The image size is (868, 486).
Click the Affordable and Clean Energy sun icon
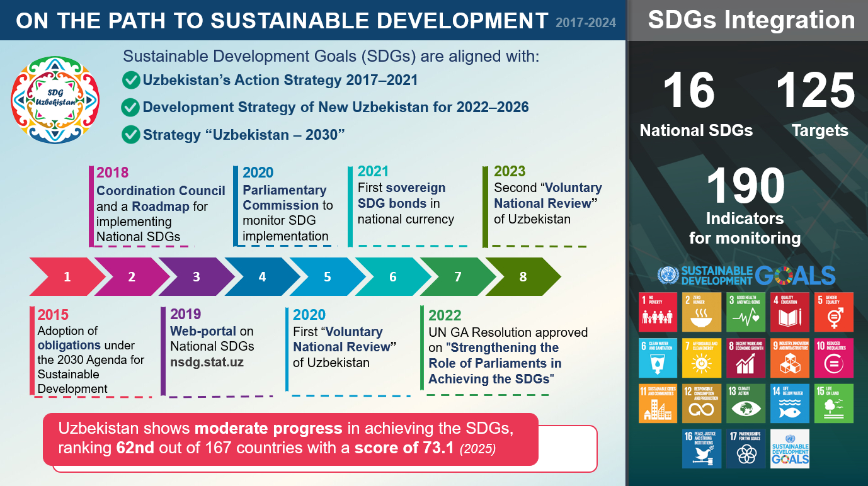(702, 358)
